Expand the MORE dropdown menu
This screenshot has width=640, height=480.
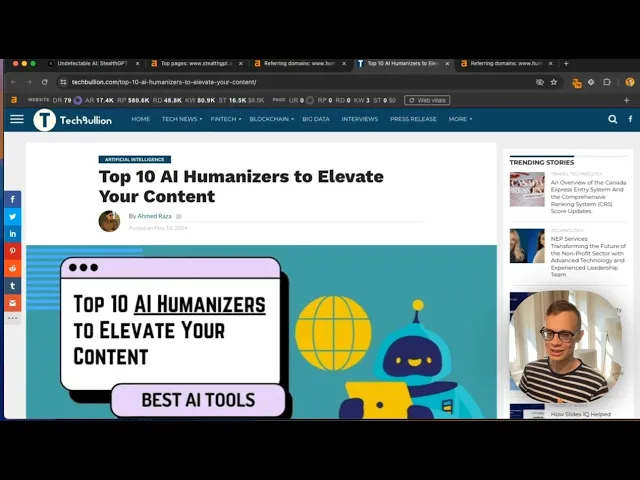[460, 119]
